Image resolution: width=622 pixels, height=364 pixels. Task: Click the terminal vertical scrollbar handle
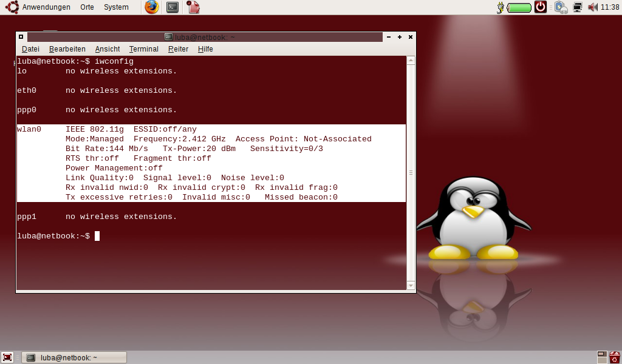pos(411,173)
